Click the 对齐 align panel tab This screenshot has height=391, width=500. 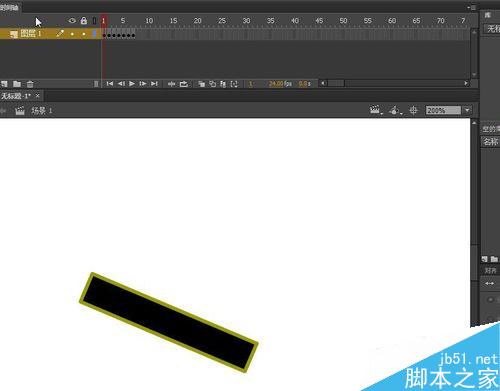click(x=490, y=270)
